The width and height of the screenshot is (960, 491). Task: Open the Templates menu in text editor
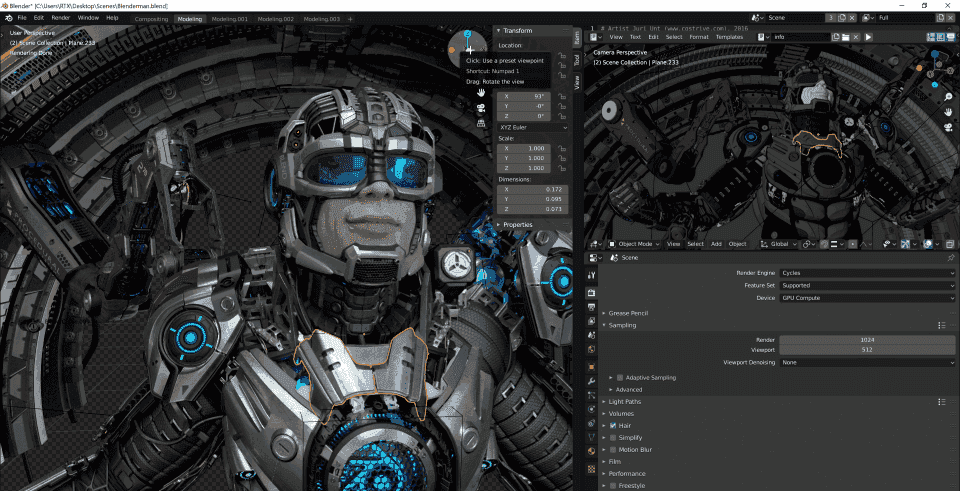click(729, 37)
